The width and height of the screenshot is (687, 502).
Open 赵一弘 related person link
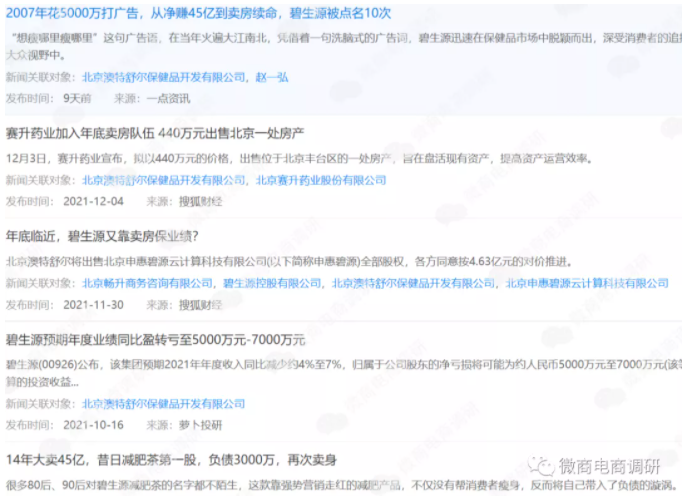[272, 78]
